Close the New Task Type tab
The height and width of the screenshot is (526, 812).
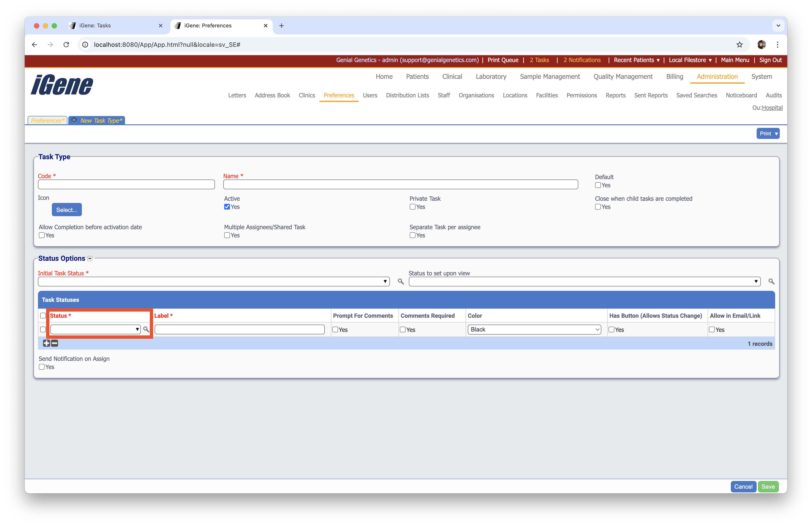click(x=74, y=120)
